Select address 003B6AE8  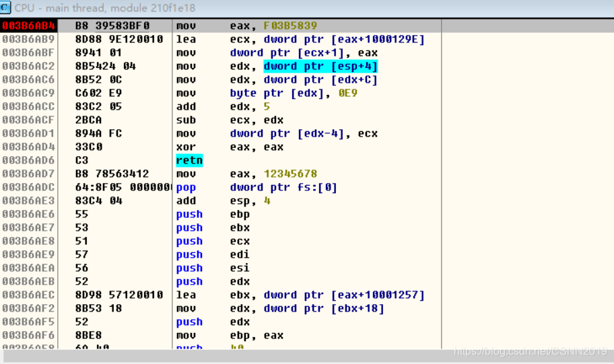tap(28, 241)
